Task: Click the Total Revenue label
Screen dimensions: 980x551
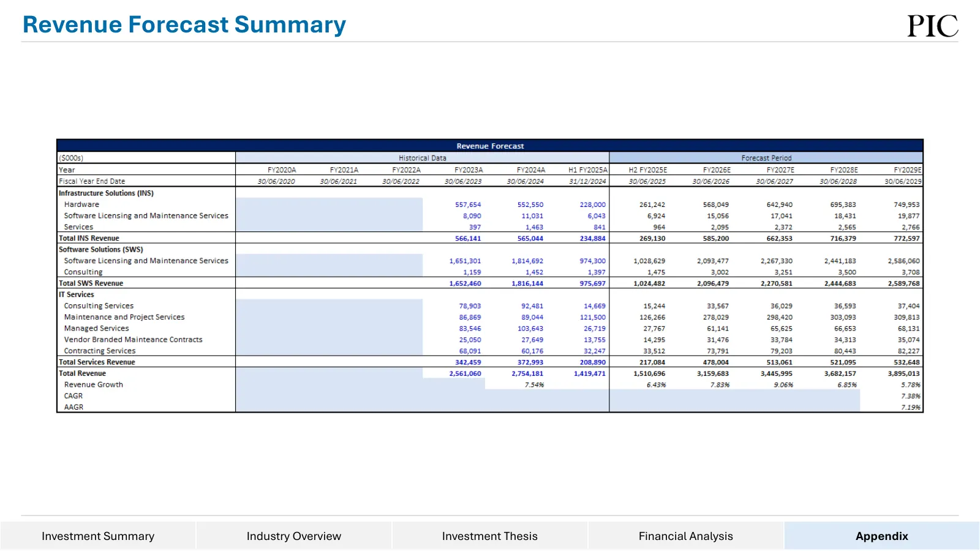Action: [82, 373]
